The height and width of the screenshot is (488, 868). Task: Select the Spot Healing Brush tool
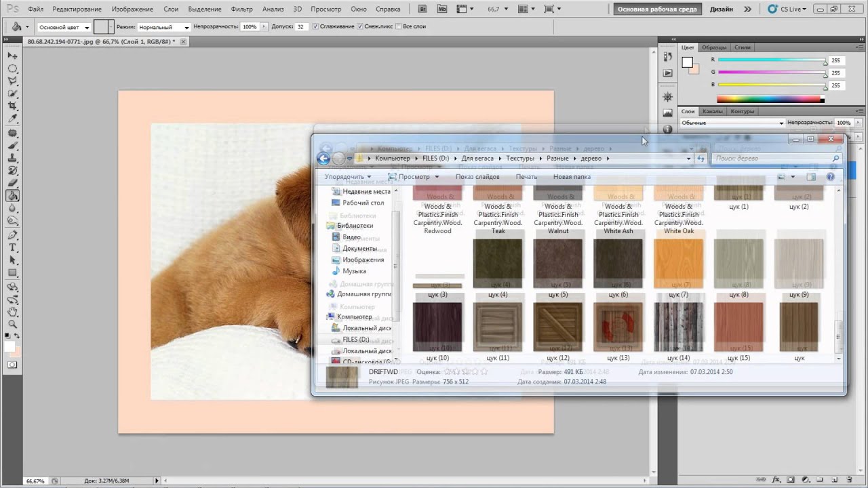[12, 134]
